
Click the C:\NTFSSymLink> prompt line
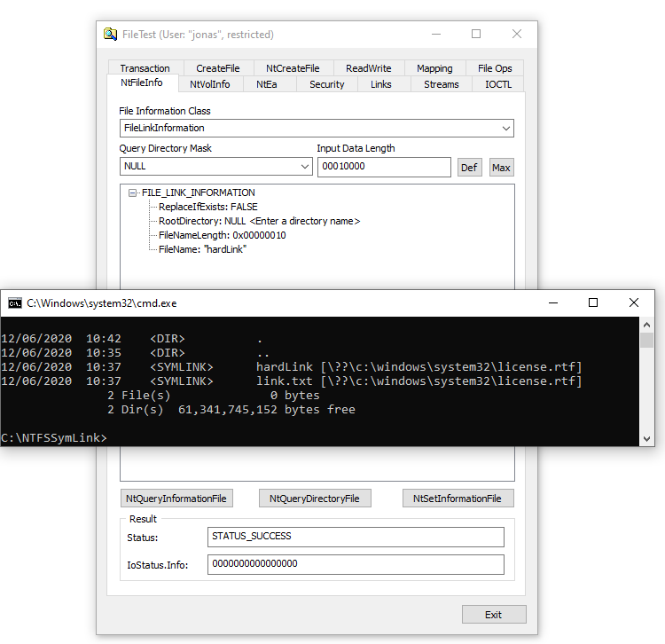tap(54, 437)
